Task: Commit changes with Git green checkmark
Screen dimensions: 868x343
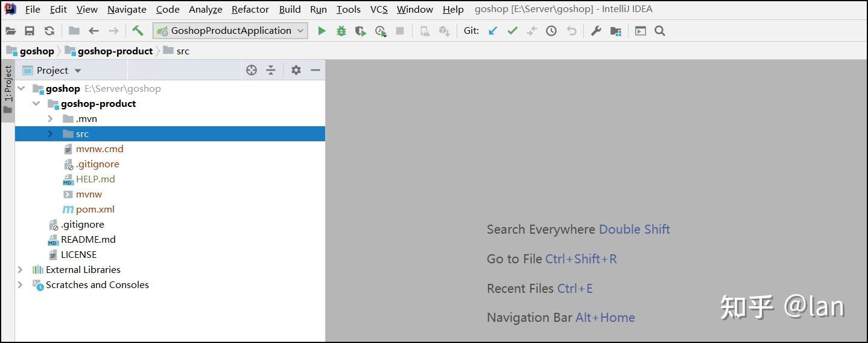Action: click(x=512, y=31)
